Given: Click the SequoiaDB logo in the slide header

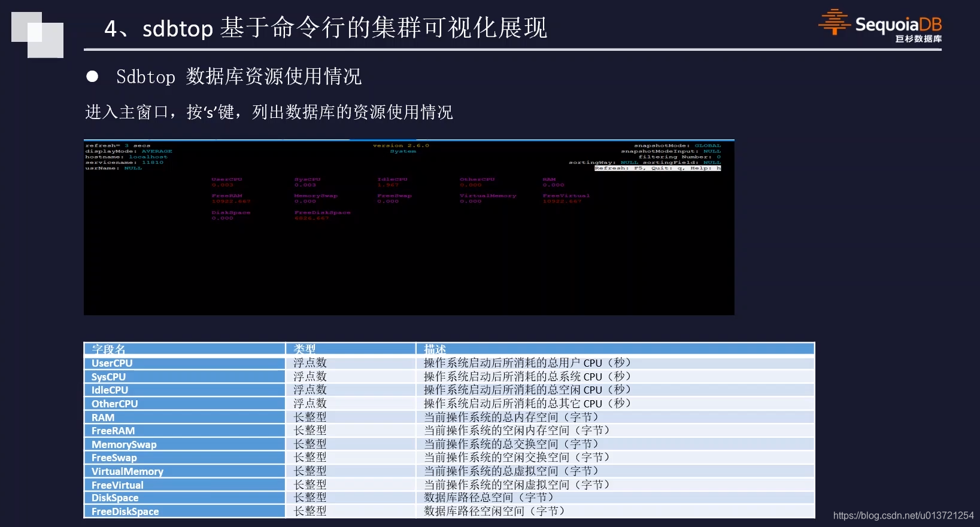Looking at the screenshot, I should [880, 26].
